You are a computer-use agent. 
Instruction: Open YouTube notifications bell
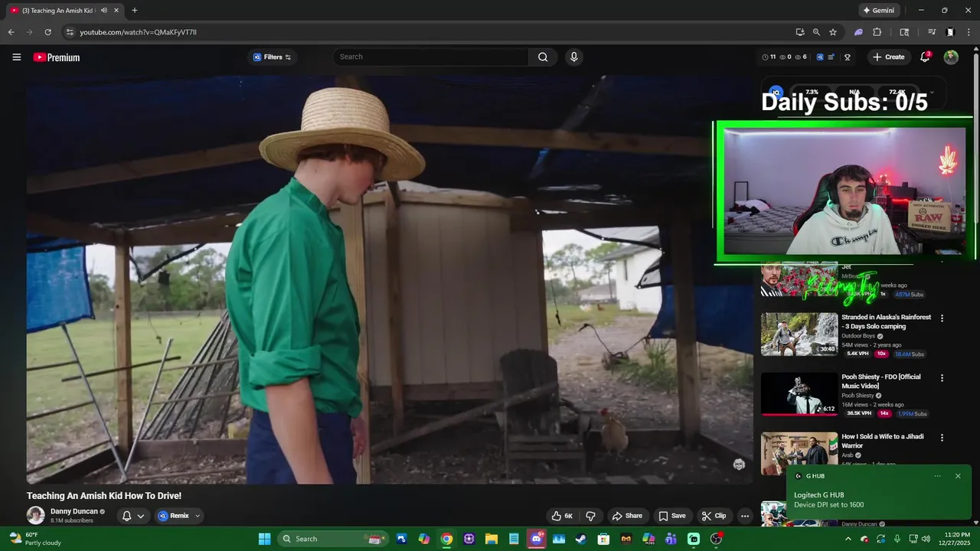pos(925,57)
